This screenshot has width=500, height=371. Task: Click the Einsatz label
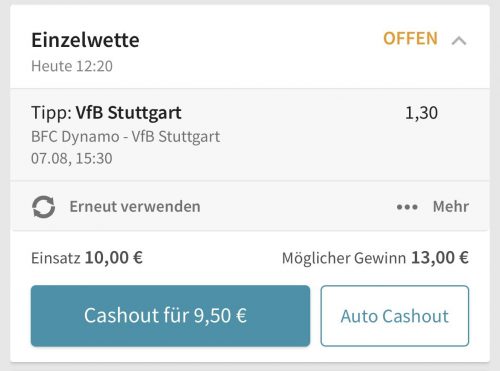tap(56, 258)
